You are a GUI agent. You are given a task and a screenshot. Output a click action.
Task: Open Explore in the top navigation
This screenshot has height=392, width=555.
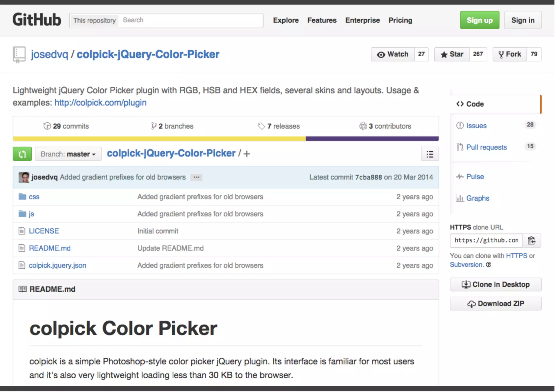286,20
